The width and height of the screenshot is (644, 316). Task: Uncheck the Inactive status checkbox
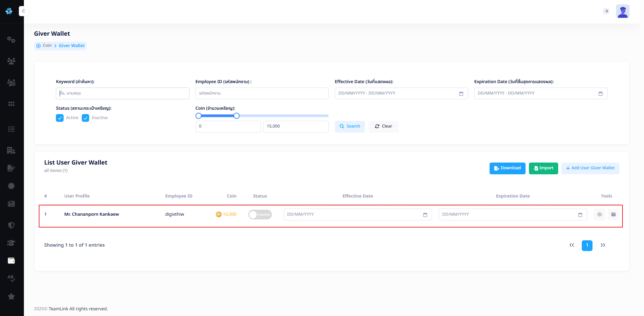[x=85, y=118]
